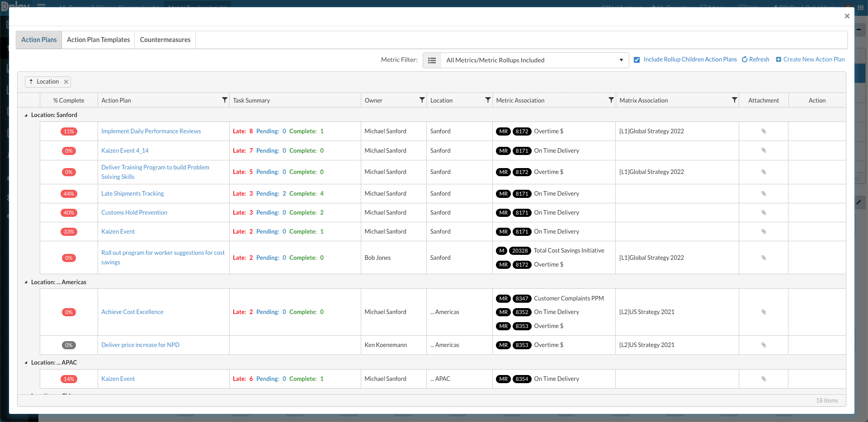Collapse the Location: Americas group

26,282
